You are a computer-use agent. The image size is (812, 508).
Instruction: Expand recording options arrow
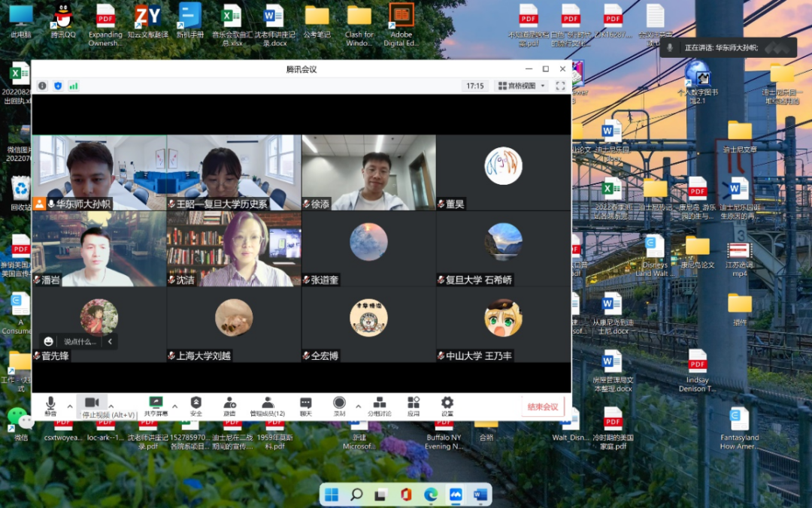pyautogui.click(x=359, y=407)
